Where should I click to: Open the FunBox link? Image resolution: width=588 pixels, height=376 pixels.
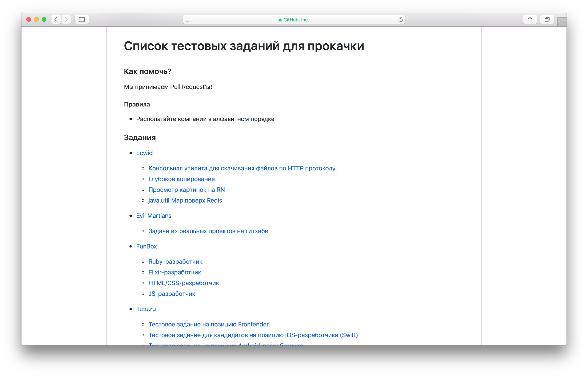pyautogui.click(x=146, y=246)
